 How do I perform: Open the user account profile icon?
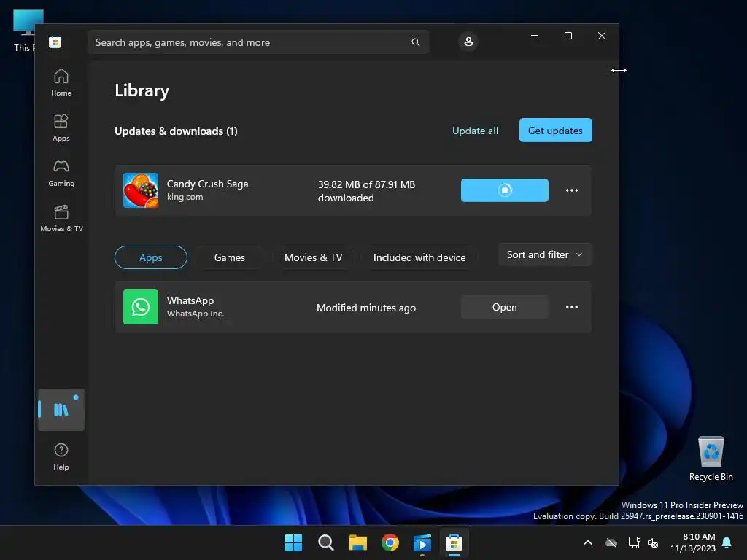(x=468, y=42)
